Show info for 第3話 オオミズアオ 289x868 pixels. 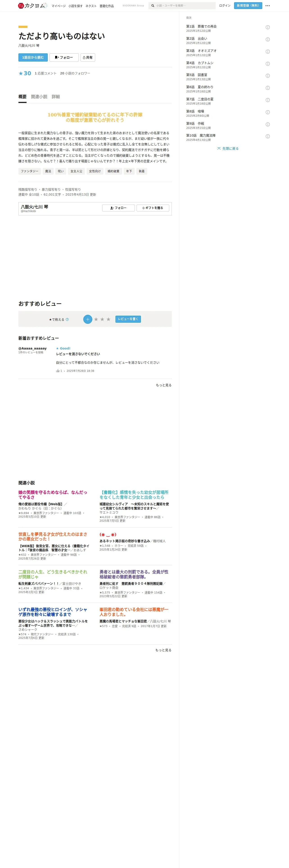point(267,52)
